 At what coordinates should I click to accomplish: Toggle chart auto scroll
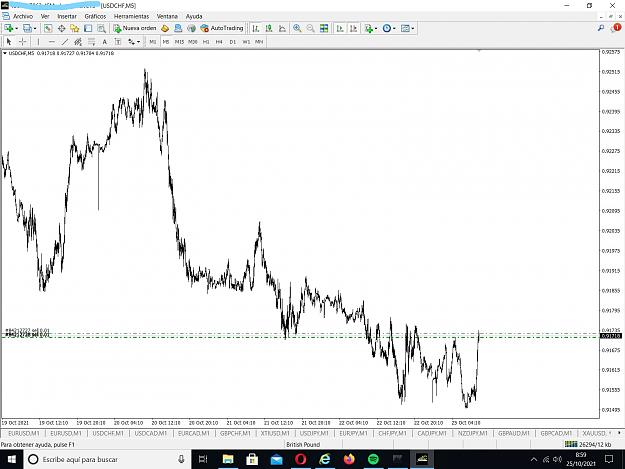click(340, 28)
